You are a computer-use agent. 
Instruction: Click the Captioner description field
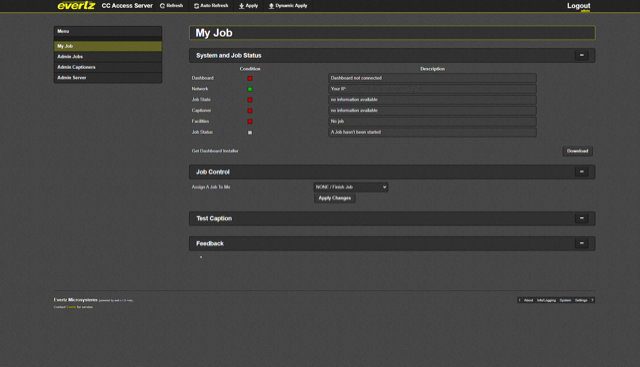point(432,111)
